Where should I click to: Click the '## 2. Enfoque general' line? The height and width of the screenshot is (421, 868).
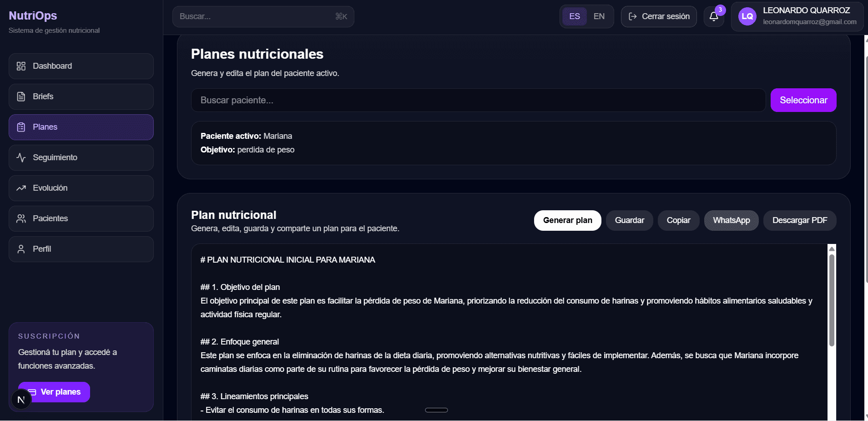point(240,342)
